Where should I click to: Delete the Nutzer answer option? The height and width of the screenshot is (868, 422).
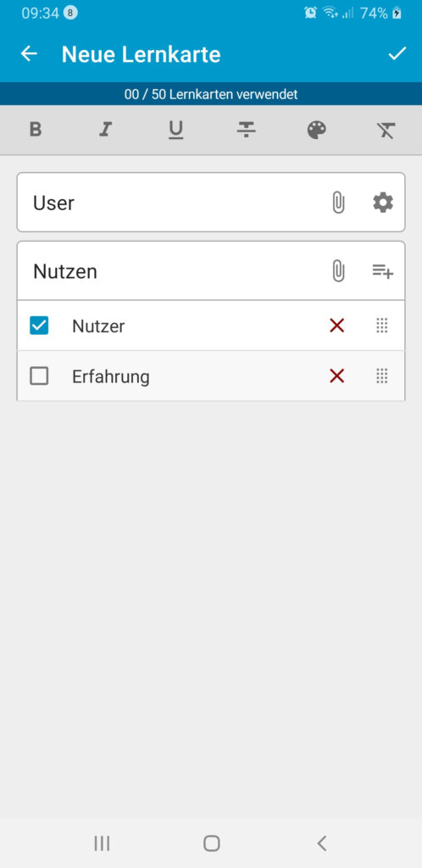pos(336,325)
